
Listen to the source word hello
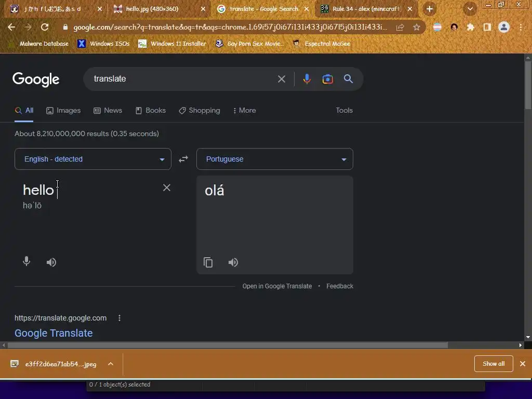[51, 262]
